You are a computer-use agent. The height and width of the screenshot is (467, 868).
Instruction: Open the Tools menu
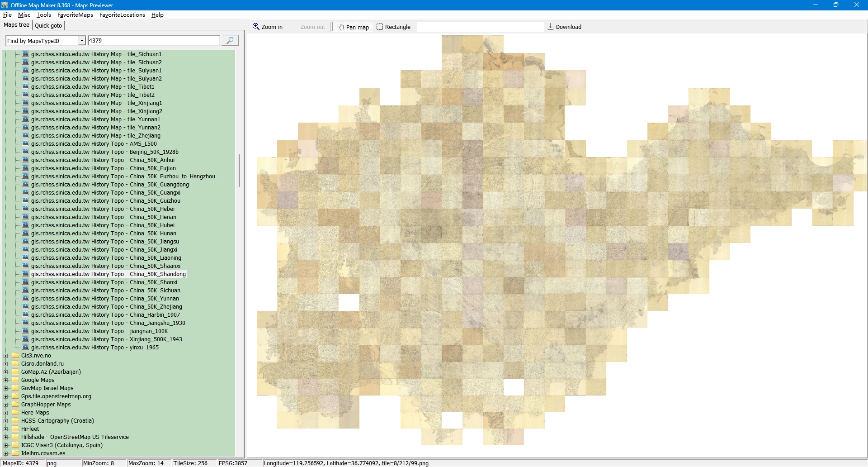[43, 15]
